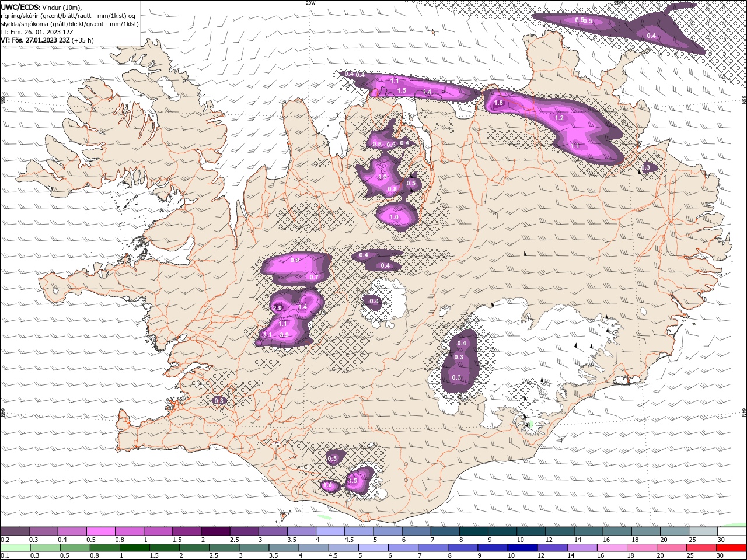The image size is (747, 560).
Task: Select the 0.7 precipitation value on the map
Action: pos(314,277)
